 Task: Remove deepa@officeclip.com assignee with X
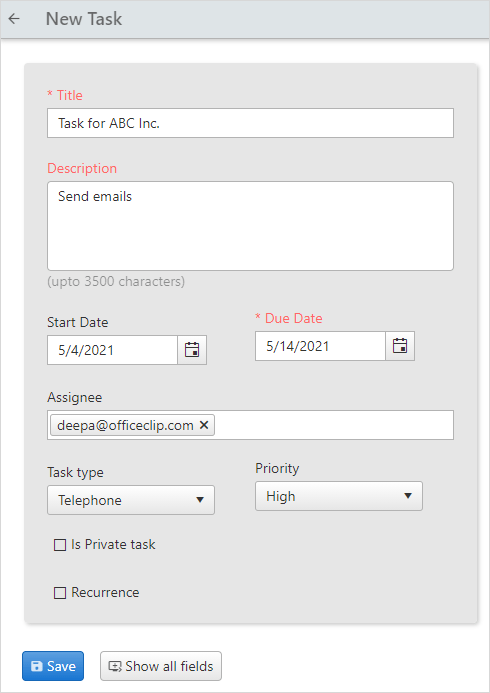click(x=204, y=425)
